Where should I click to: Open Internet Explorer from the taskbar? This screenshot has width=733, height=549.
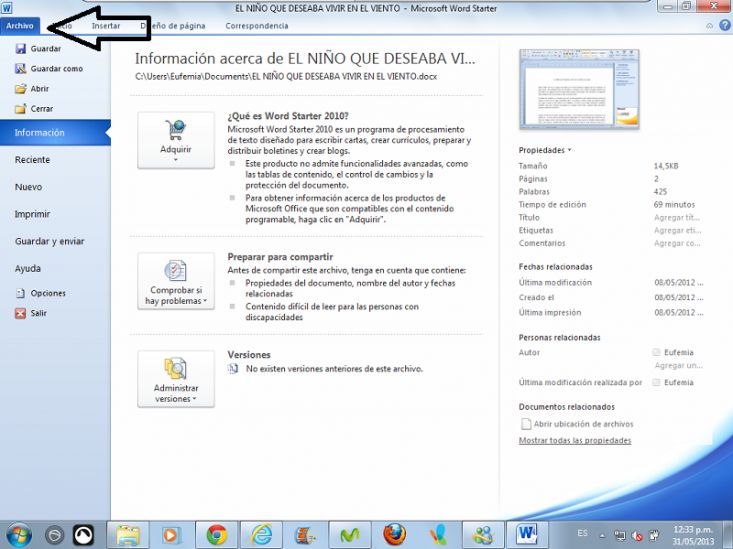point(261,535)
